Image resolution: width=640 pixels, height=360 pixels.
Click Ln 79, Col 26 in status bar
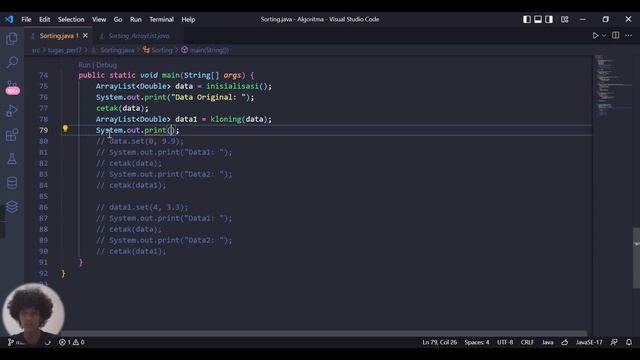pos(440,342)
